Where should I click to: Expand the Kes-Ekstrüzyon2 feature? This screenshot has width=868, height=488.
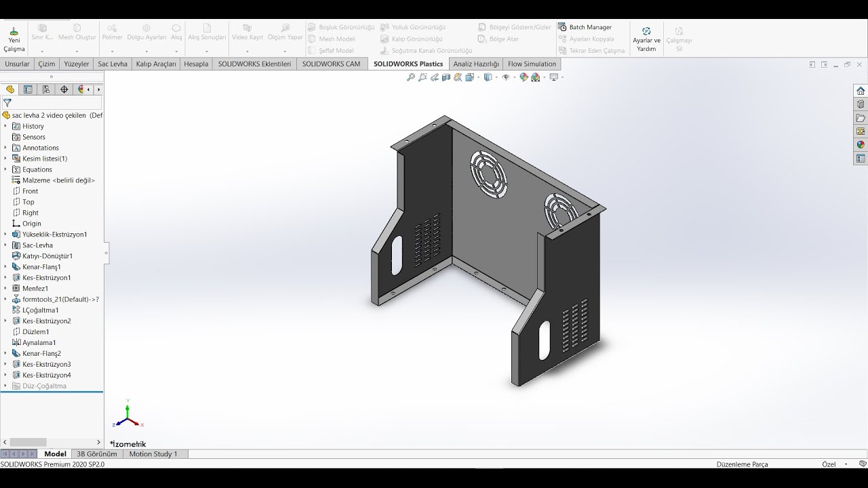(x=5, y=321)
